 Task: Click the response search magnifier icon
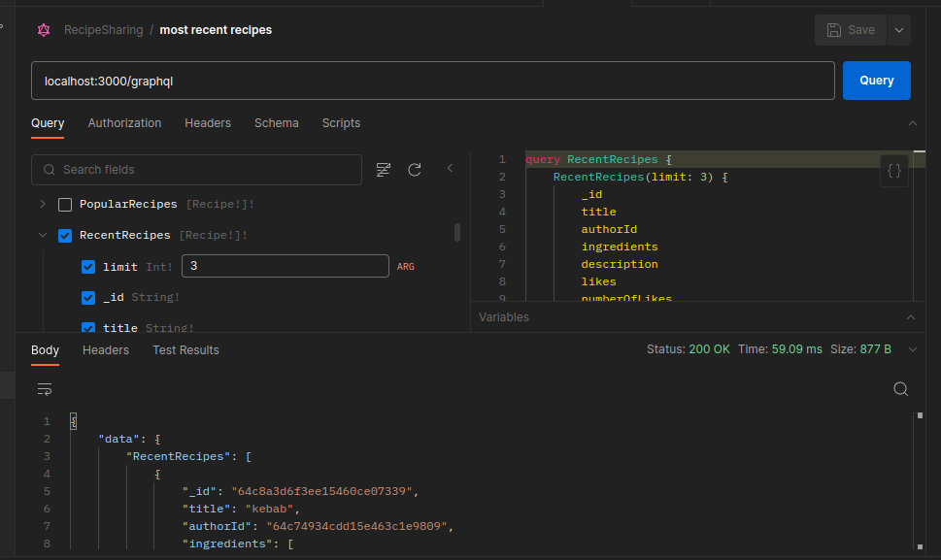[x=900, y=389]
